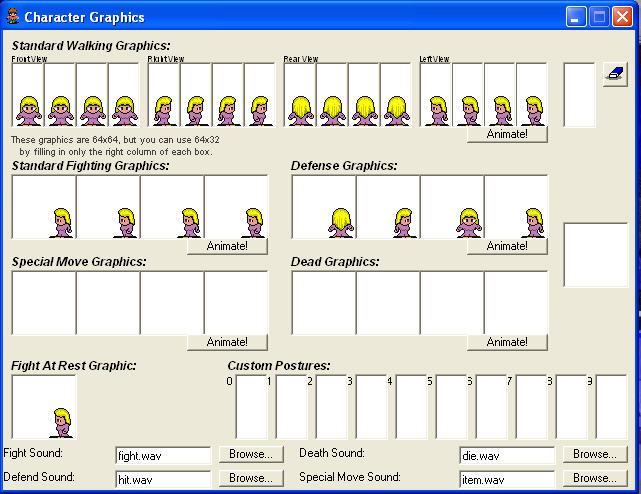Click the Special Move Sound field item.wav
The width and height of the screenshot is (641, 494).
tap(507, 479)
